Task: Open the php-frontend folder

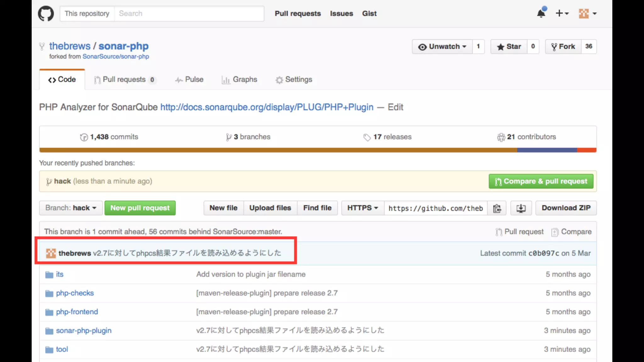Action: [77, 312]
